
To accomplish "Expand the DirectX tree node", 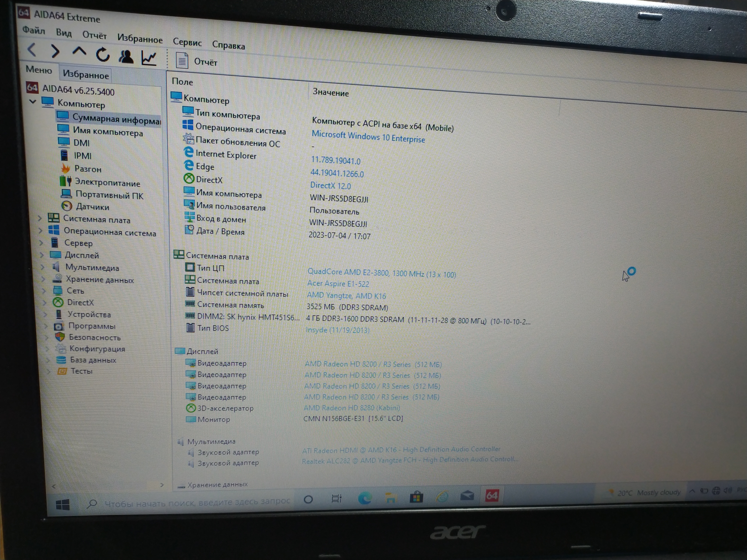I will click(x=44, y=302).
